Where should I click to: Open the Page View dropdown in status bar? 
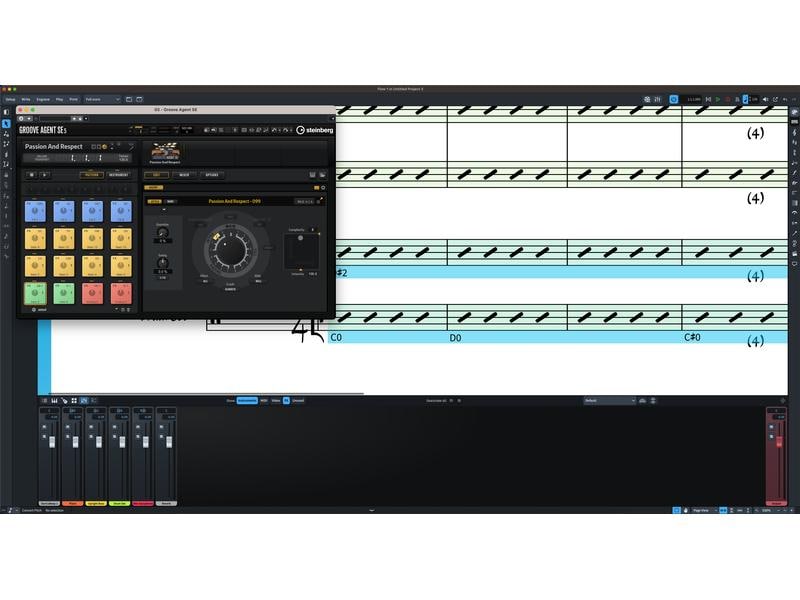(704, 510)
